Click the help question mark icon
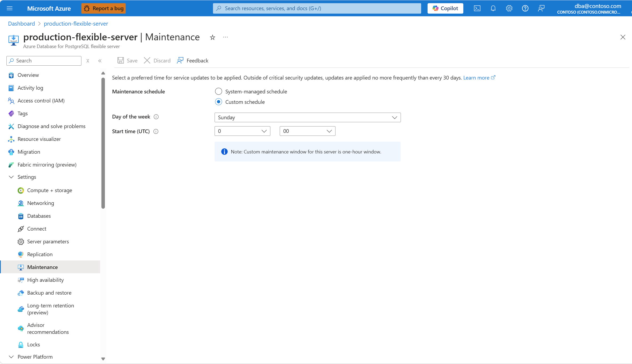This screenshot has height=364, width=632. (525, 8)
